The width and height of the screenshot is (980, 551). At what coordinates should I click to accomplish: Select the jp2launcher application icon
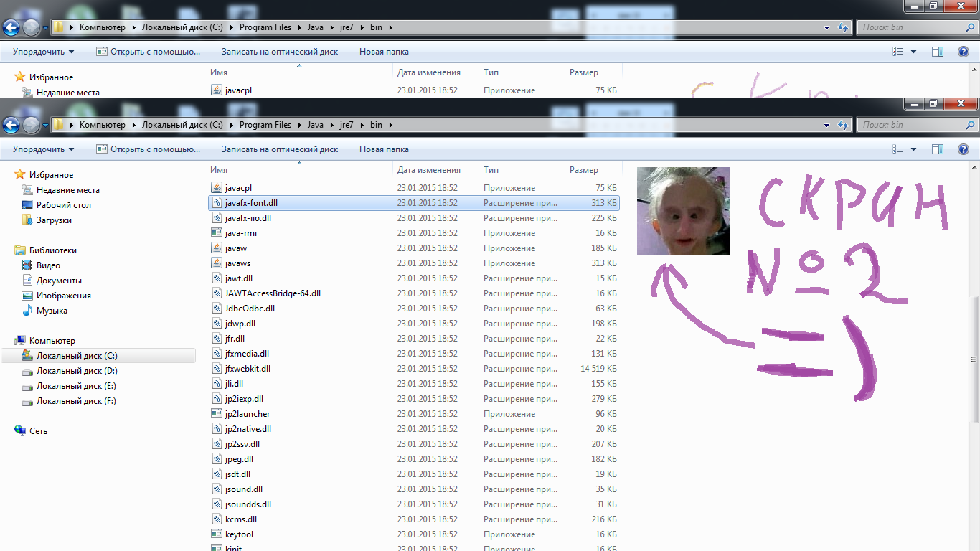coord(217,414)
